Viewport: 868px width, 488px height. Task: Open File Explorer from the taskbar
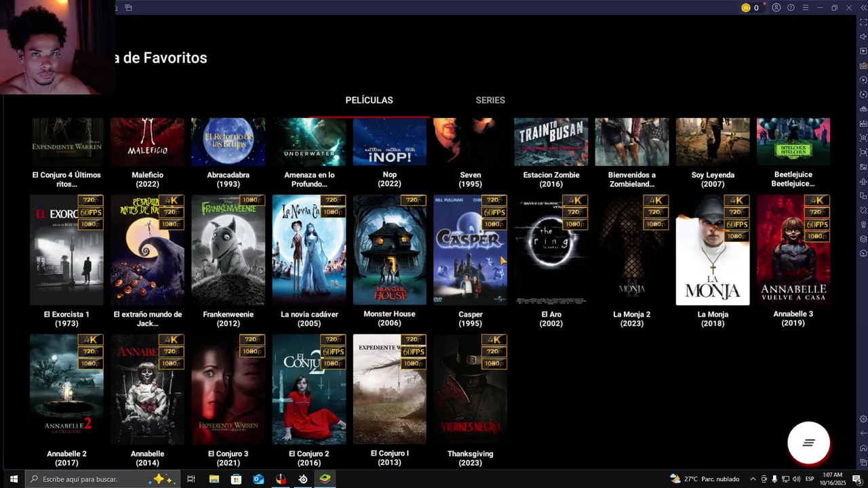click(214, 479)
